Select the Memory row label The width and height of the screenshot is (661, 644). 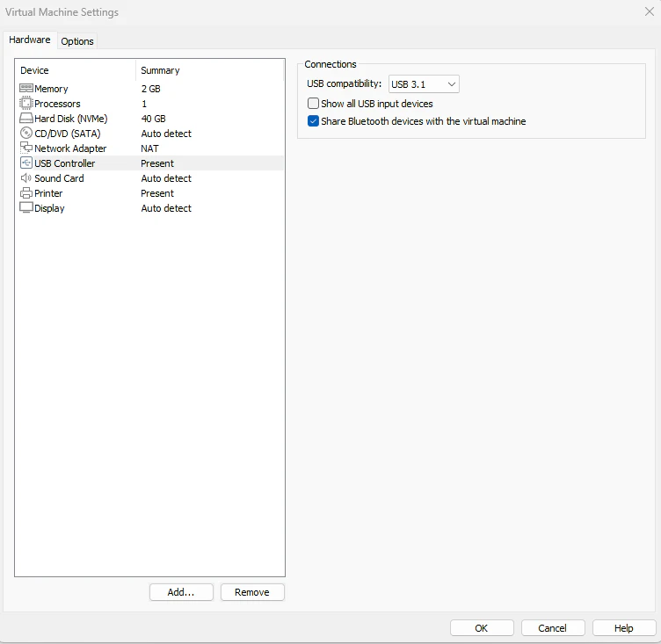(51, 89)
